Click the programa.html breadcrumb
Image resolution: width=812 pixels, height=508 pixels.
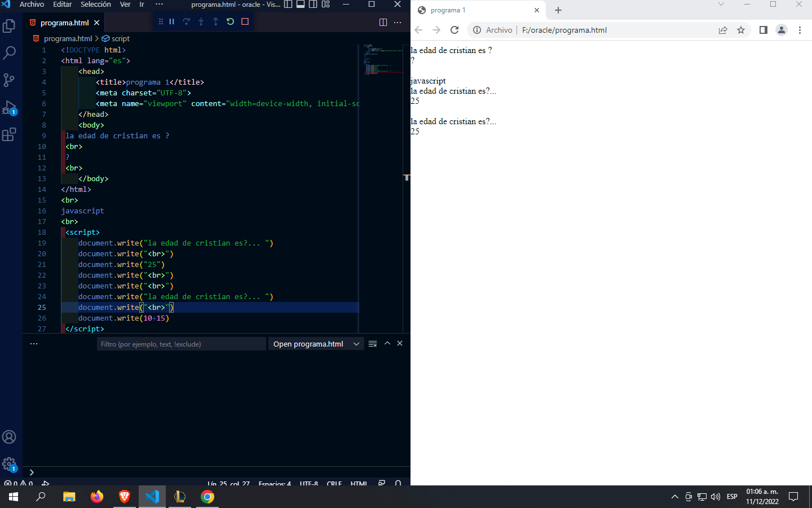click(68, 38)
